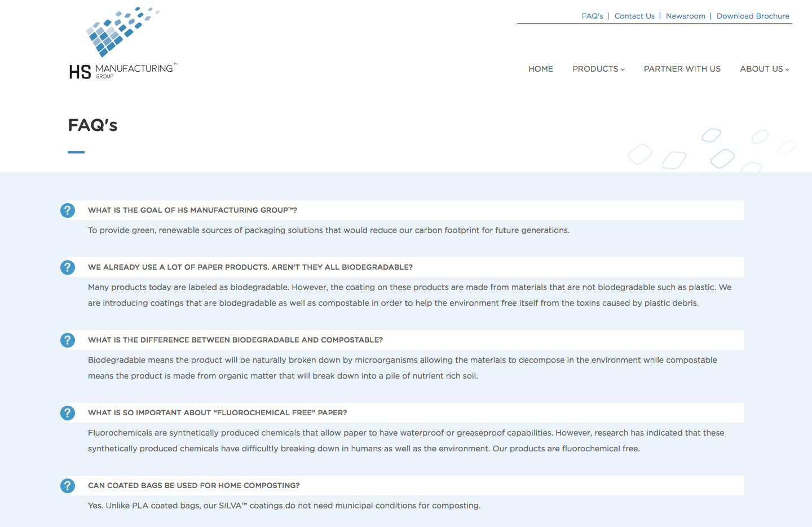The width and height of the screenshot is (812, 527).
Task: Select the home composting question heading
Action: click(x=193, y=486)
